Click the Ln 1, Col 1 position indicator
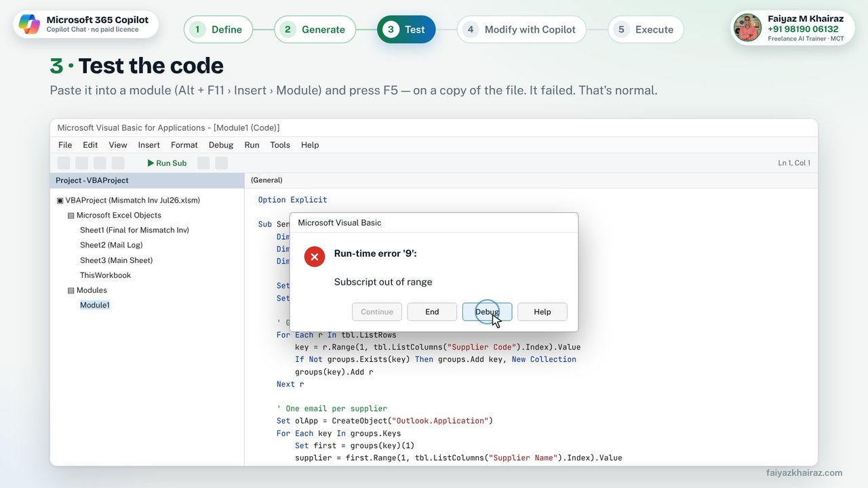 point(794,163)
